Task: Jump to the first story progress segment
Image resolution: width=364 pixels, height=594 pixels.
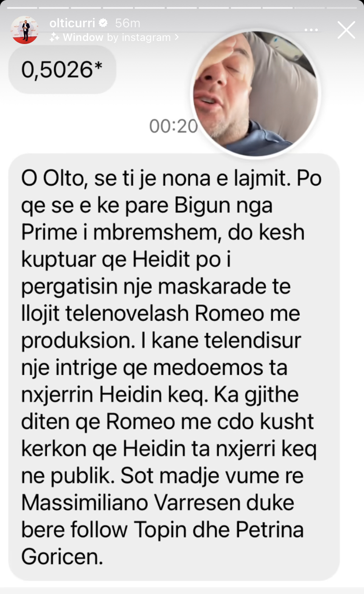Action: [22, 7]
